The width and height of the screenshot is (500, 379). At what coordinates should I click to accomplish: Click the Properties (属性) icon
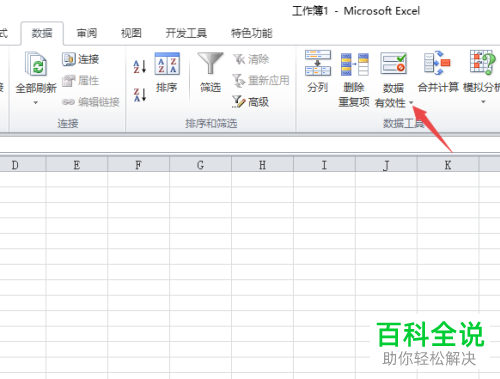(69, 81)
